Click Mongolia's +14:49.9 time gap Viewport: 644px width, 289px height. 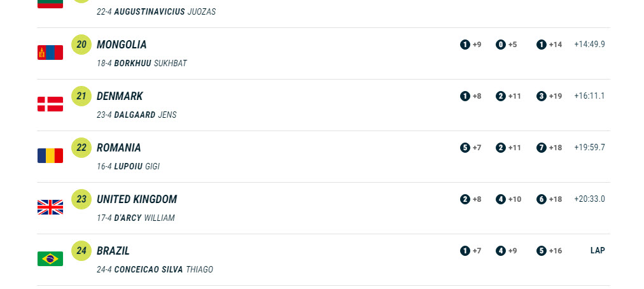click(x=589, y=45)
